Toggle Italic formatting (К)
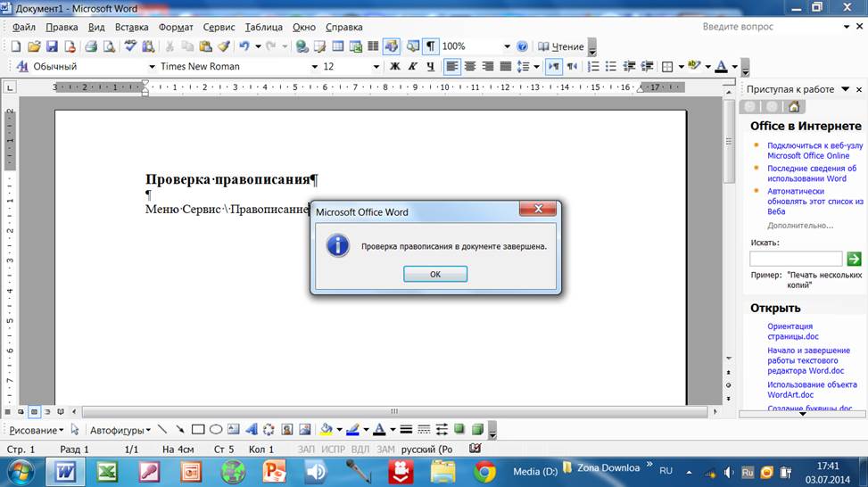This screenshot has width=868, height=487. pyautogui.click(x=413, y=66)
